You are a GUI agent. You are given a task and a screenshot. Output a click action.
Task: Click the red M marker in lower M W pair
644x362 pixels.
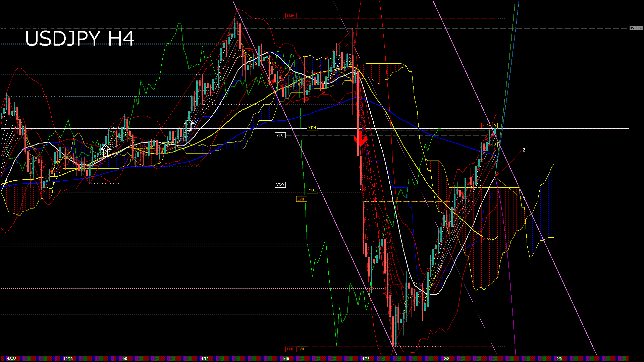[x=484, y=240]
